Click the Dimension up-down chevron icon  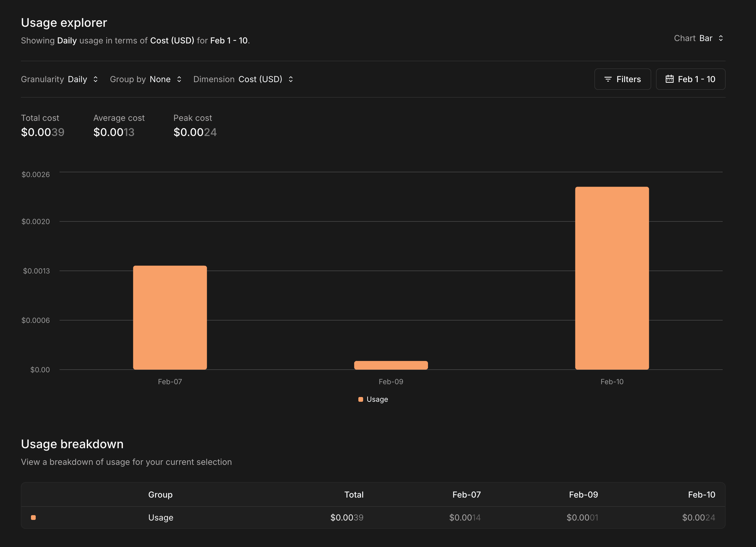coord(291,79)
